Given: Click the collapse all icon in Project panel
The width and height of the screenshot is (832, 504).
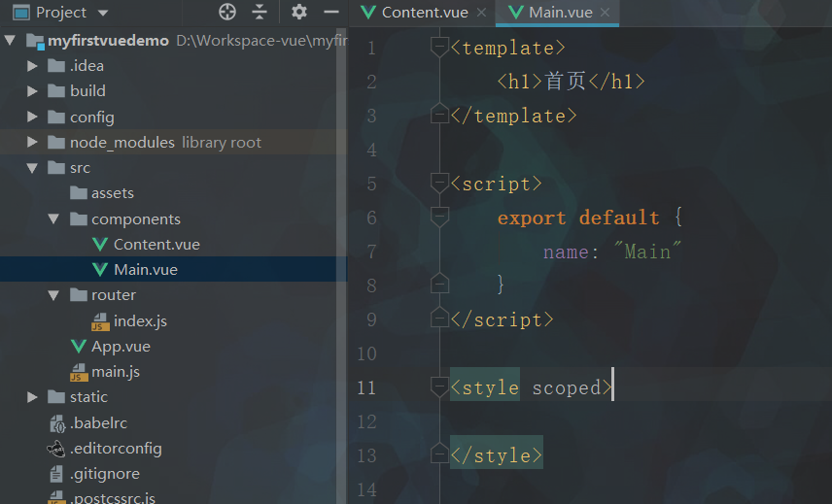Looking at the screenshot, I should pos(259,12).
